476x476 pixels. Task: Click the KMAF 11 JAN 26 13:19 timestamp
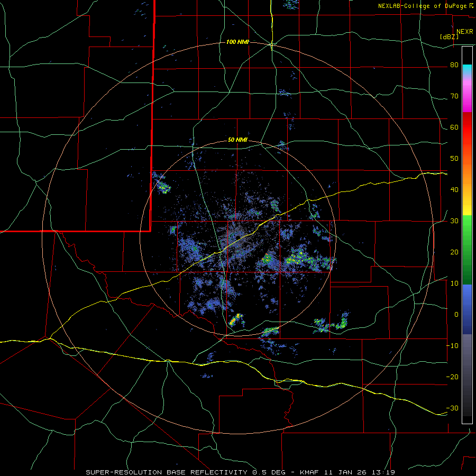click(347, 472)
